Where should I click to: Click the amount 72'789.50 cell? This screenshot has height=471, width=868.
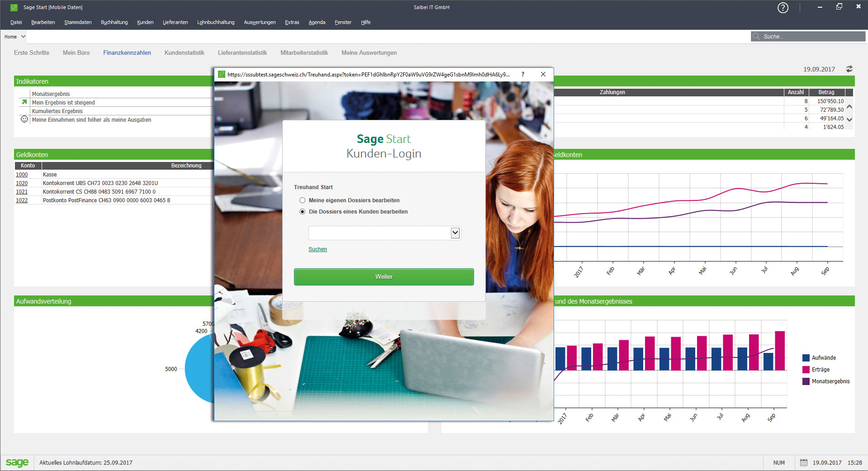click(832, 110)
